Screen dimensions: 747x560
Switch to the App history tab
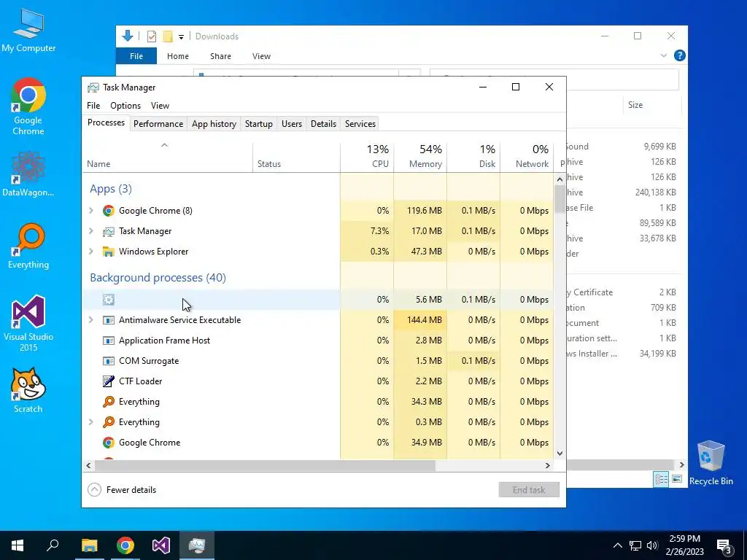click(x=214, y=124)
